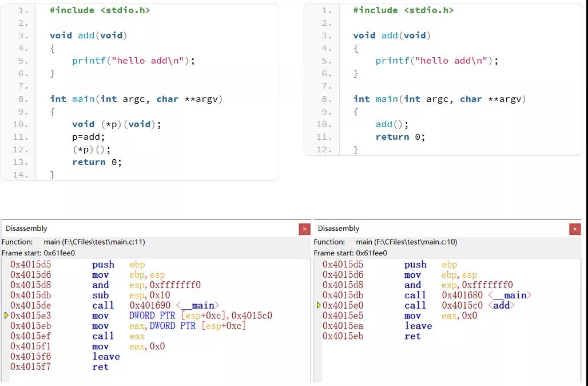Click yellow current-instruction arrow at 0x4015e0
This screenshot has width=588, height=386.
coord(319,305)
